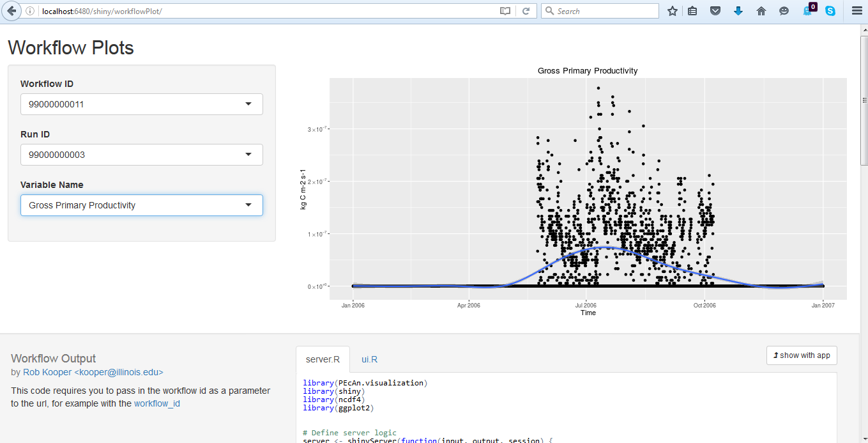Viewport: 868px width, 443px height.
Task: Switch to the ui.R tab
Action: pos(369,359)
